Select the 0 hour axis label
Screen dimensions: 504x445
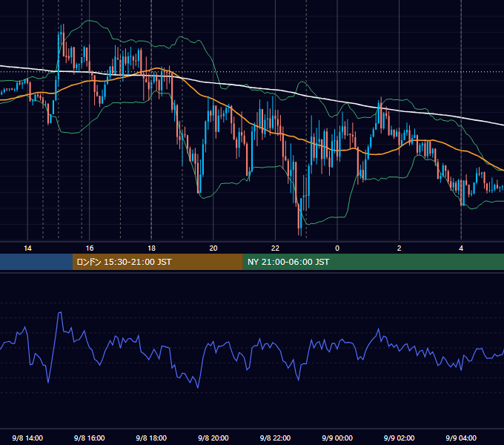[337, 248]
